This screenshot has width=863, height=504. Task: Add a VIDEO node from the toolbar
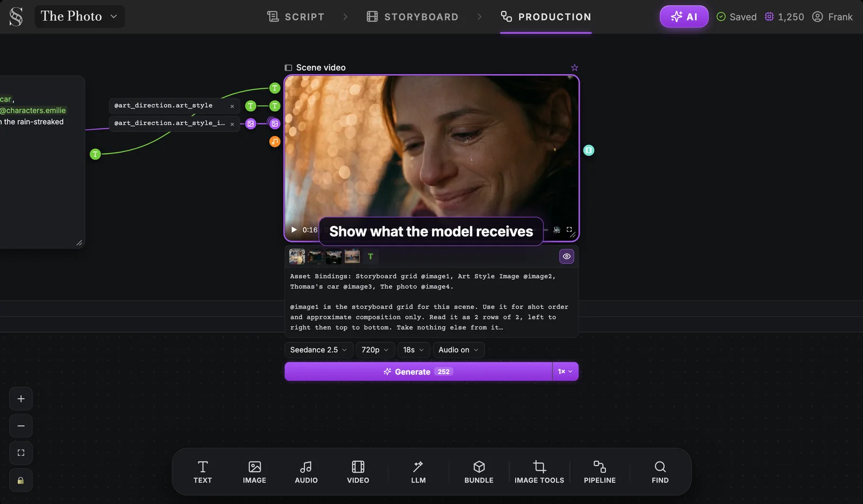[x=358, y=472]
